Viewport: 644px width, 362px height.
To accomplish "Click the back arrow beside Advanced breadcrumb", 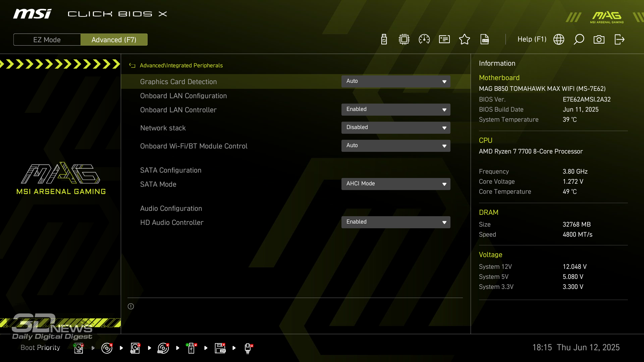I will (x=132, y=65).
